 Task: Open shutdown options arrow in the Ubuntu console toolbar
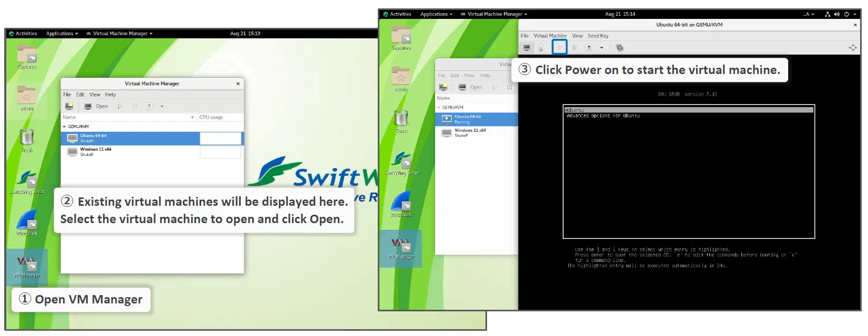(x=602, y=48)
